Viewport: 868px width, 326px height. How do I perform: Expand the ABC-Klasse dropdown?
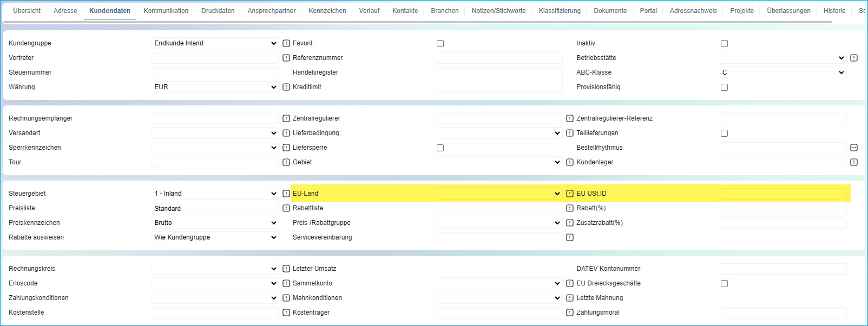782,72
